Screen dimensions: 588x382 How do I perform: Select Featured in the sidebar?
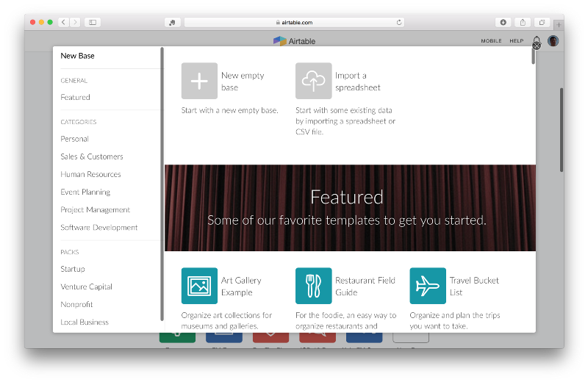tap(76, 97)
